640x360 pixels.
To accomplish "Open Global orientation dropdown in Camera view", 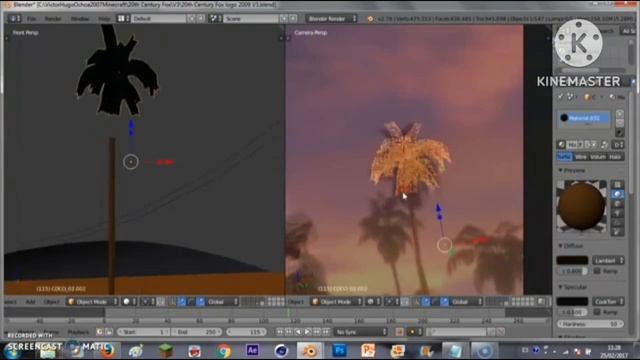I will [x=466, y=302].
